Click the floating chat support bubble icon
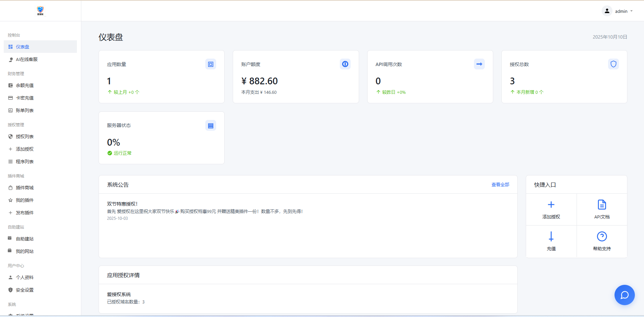644x317 pixels. click(x=624, y=295)
